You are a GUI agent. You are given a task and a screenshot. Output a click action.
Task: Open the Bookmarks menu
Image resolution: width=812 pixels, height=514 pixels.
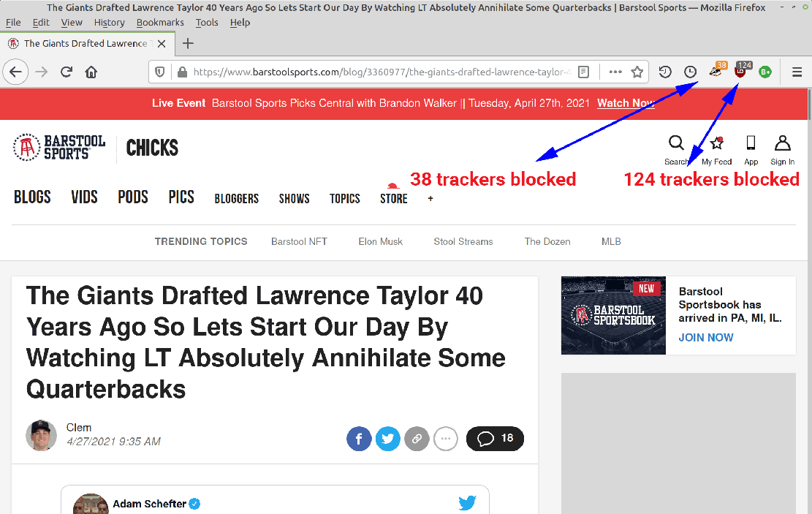pos(160,22)
